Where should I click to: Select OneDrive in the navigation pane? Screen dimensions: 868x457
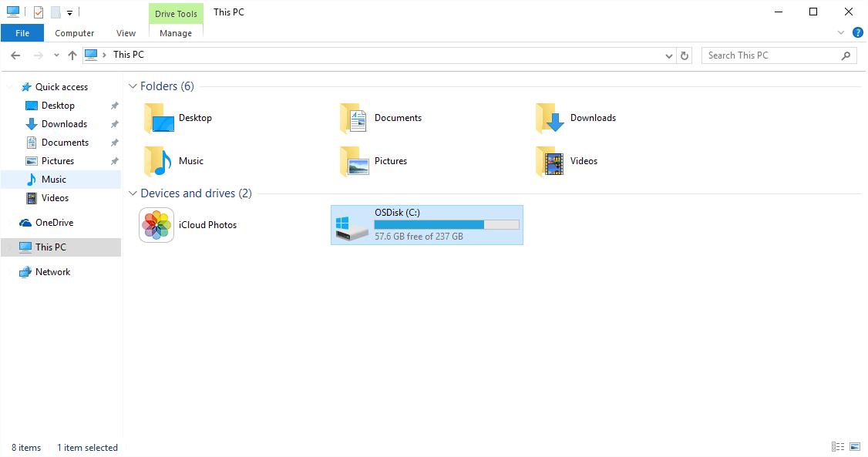[x=54, y=223]
